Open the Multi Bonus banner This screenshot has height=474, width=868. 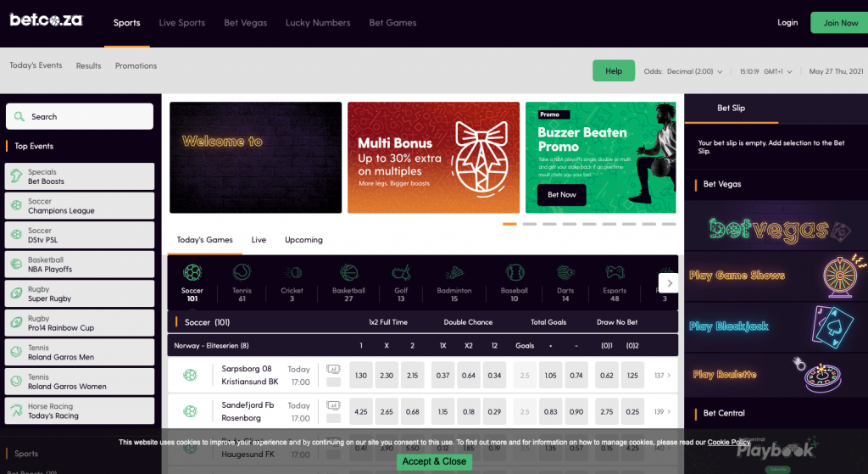433,157
